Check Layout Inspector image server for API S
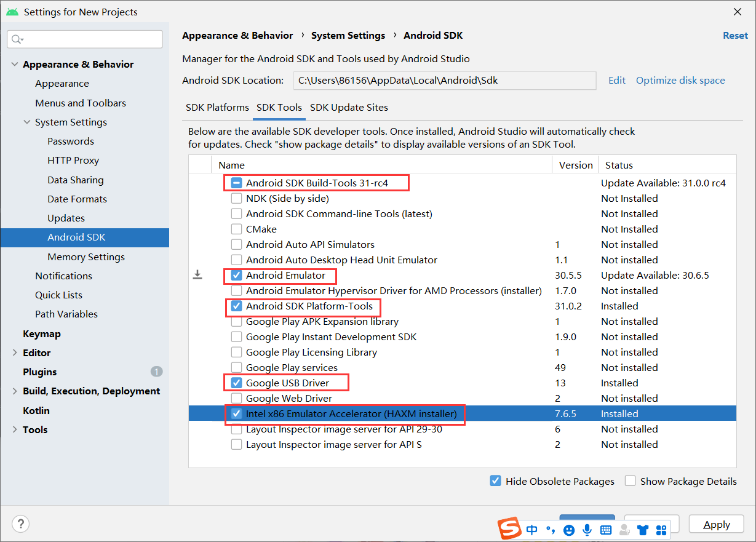 pyautogui.click(x=236, y=444)
